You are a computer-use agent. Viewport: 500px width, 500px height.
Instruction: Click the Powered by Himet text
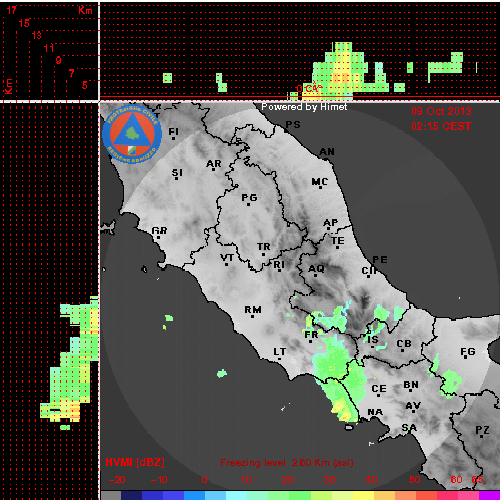(304, 107)
